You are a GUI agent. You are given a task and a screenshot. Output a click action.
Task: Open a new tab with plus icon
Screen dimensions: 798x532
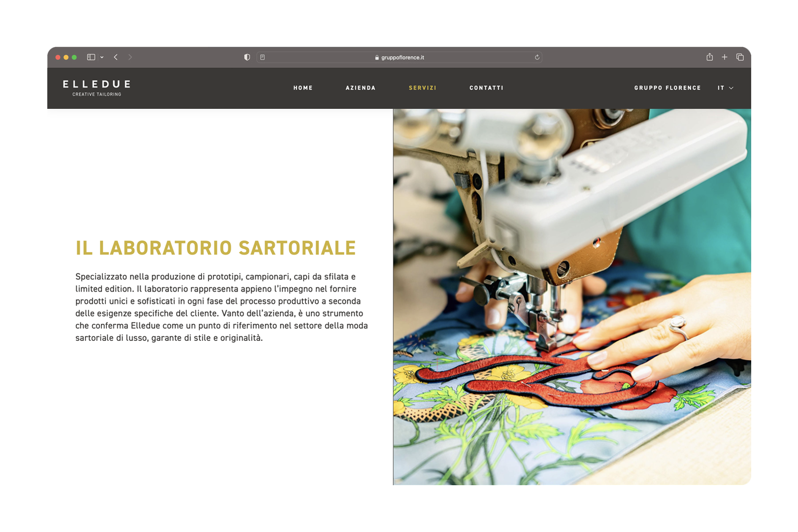tap(725, 57)
